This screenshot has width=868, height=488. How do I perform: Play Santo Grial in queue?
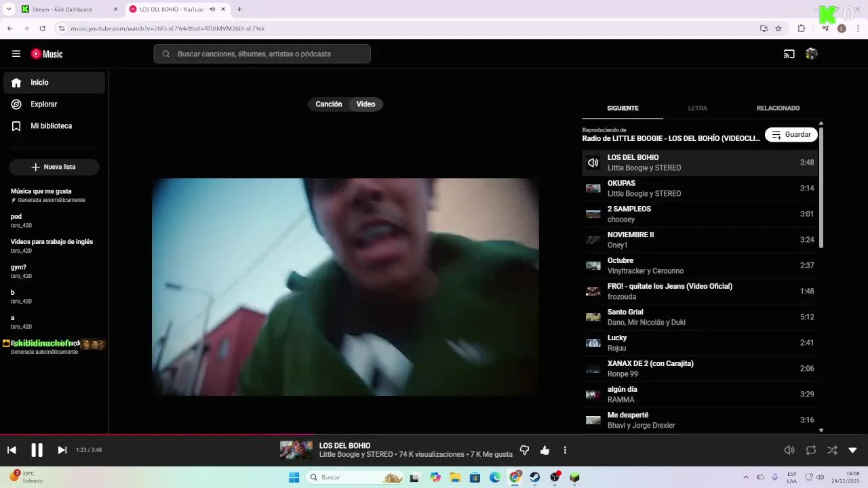coord(700,317)
